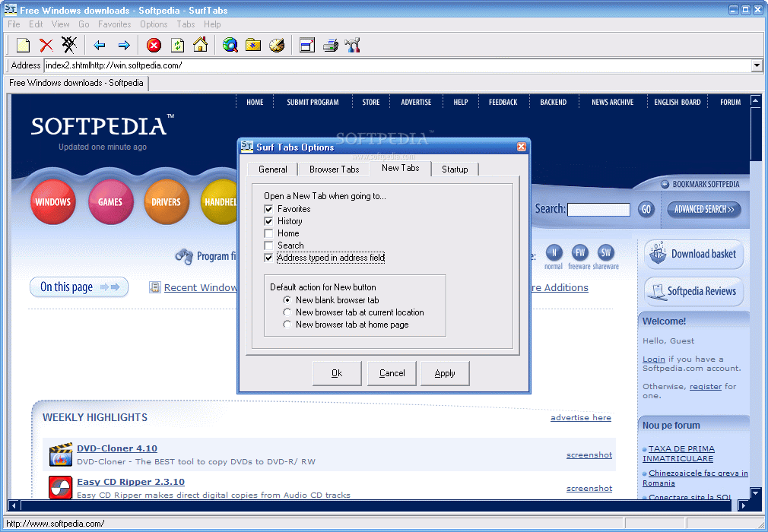Click the close all tabs icon
Screen dimensions: 768x532
(x=69, y=45)
